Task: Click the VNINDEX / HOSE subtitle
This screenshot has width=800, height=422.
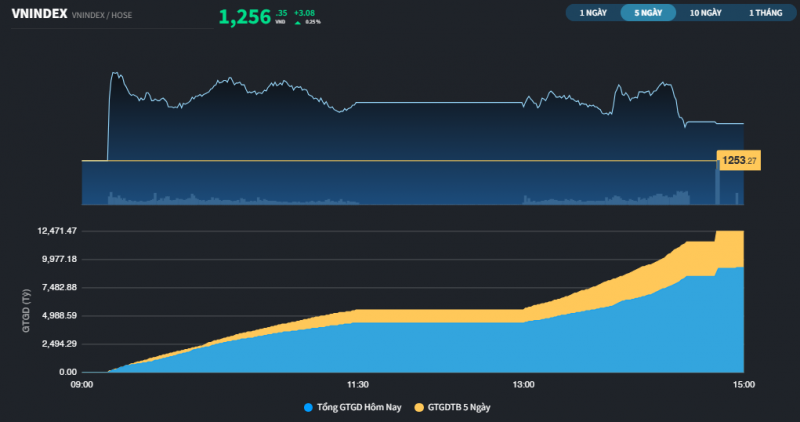Action: (107, 16)
